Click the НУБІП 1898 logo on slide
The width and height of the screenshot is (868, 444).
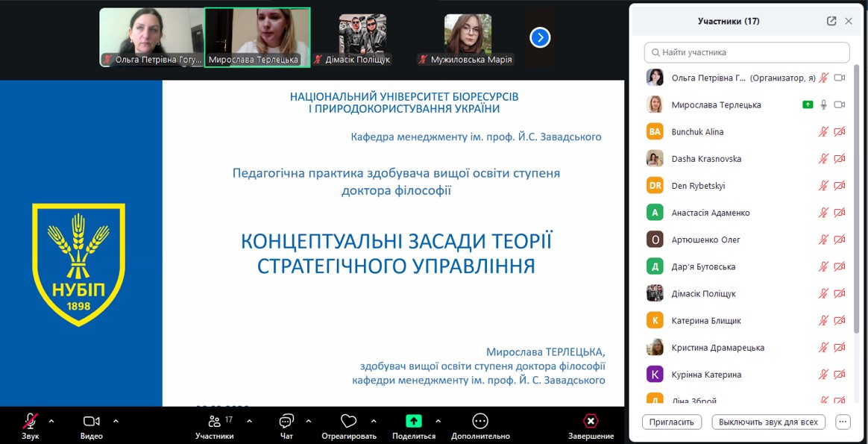(x=78, y=265)
